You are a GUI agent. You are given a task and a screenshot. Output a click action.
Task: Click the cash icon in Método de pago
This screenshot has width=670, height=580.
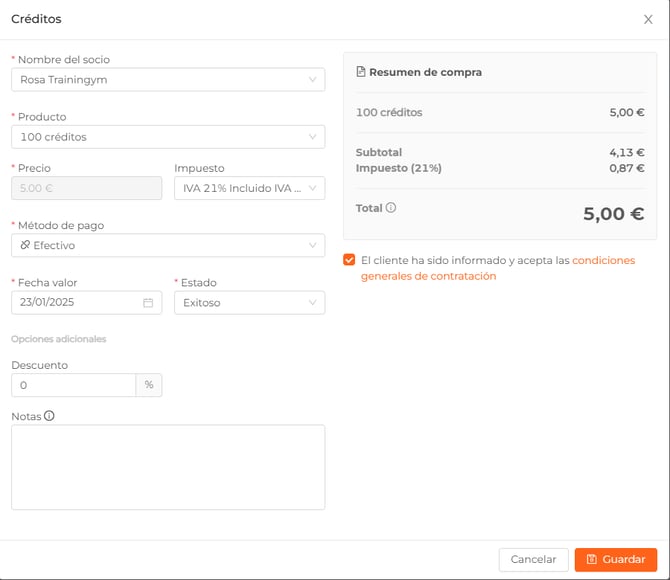point(25,245)
